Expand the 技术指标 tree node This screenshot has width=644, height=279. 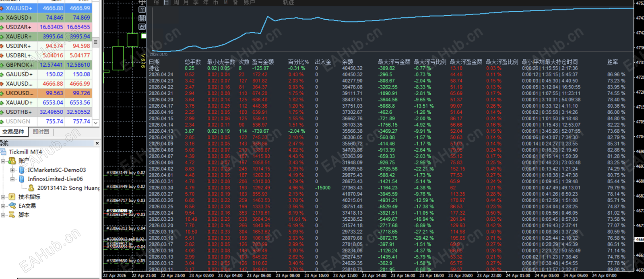[3, 197]
